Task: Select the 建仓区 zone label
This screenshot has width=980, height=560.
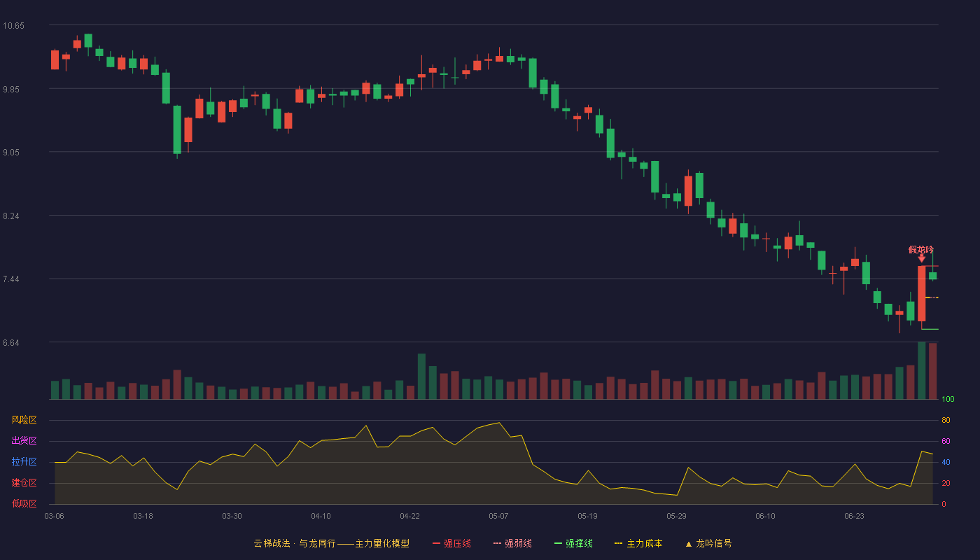Action: (x=24, y=483)
